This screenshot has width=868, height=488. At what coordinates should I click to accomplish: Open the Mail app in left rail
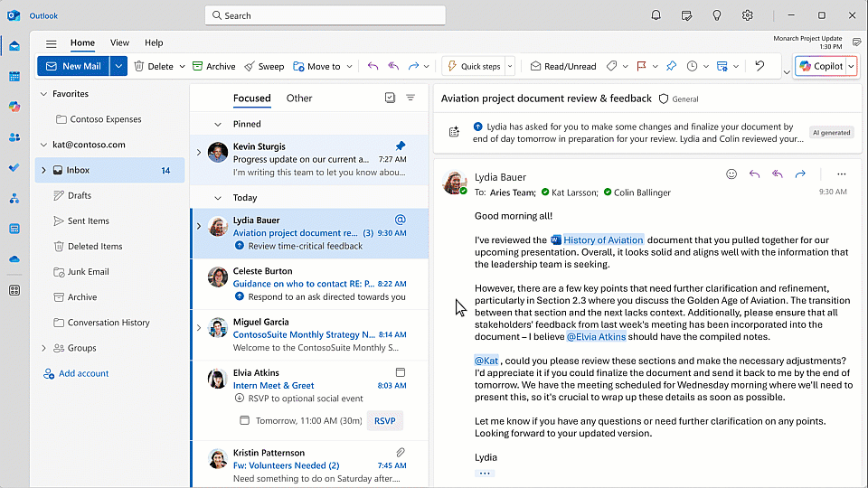[14, 46]
